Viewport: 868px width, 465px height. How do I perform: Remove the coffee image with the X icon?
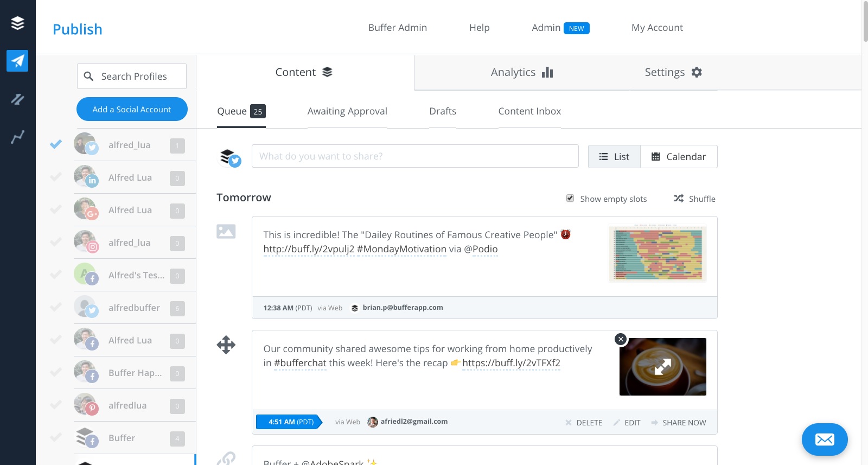pos(621,339)
